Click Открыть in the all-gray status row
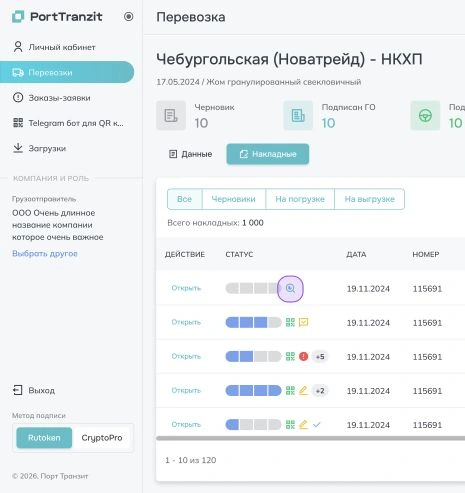This screenshot has width=465, height=493. tap(186, 288)
